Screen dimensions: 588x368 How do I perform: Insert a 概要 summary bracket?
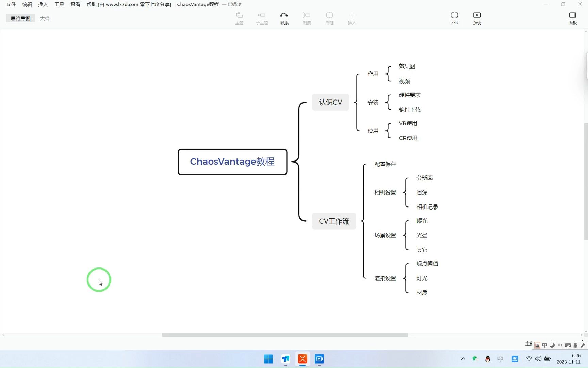(x=307, y=18)
